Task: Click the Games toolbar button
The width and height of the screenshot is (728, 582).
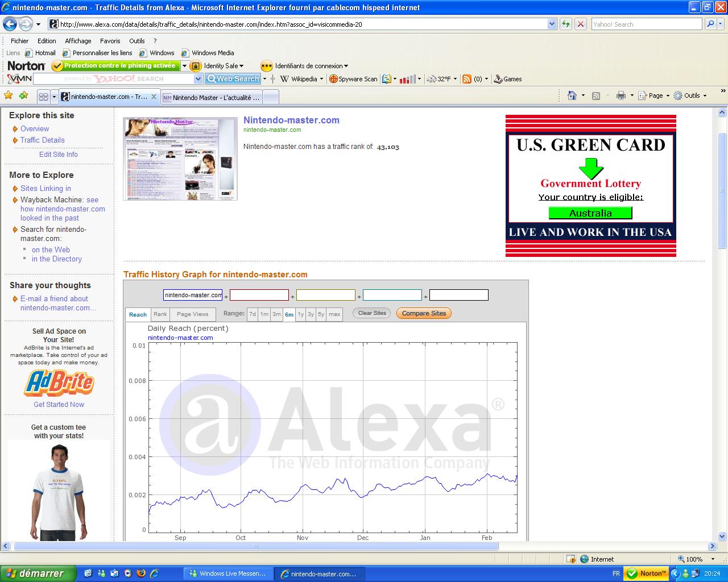Action: point(508,79)
